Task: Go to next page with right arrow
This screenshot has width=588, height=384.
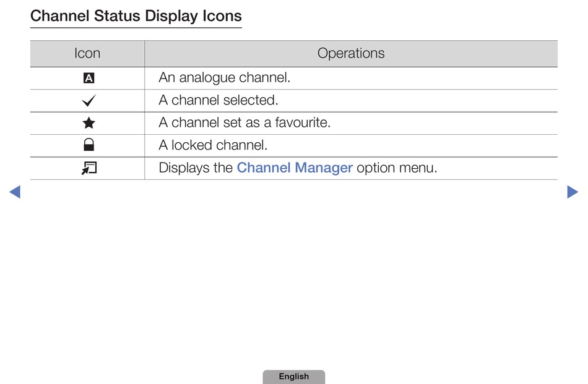Action: click(x=573, y=192)
